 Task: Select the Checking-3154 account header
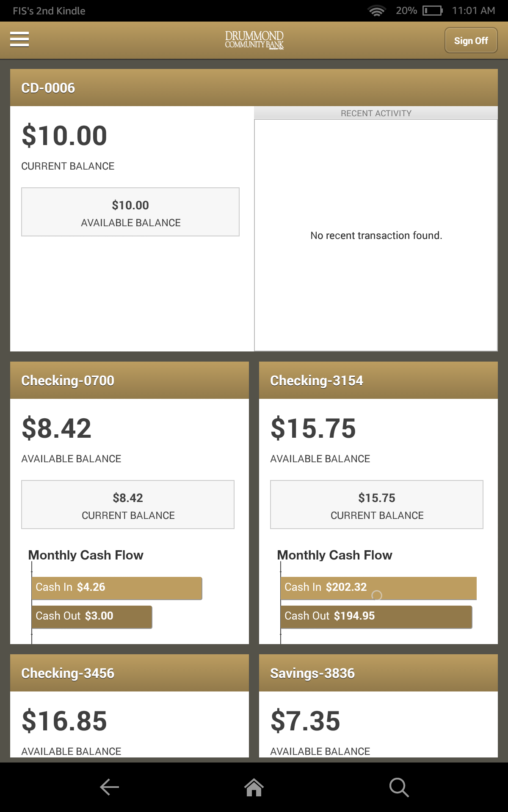coord(317,380)
